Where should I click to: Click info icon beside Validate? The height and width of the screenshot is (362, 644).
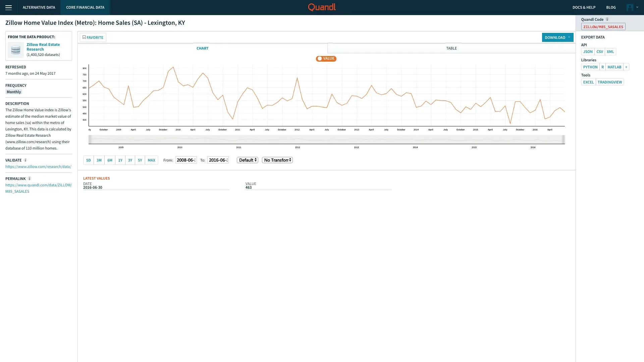pyautogui.click(x=25, y=160)
